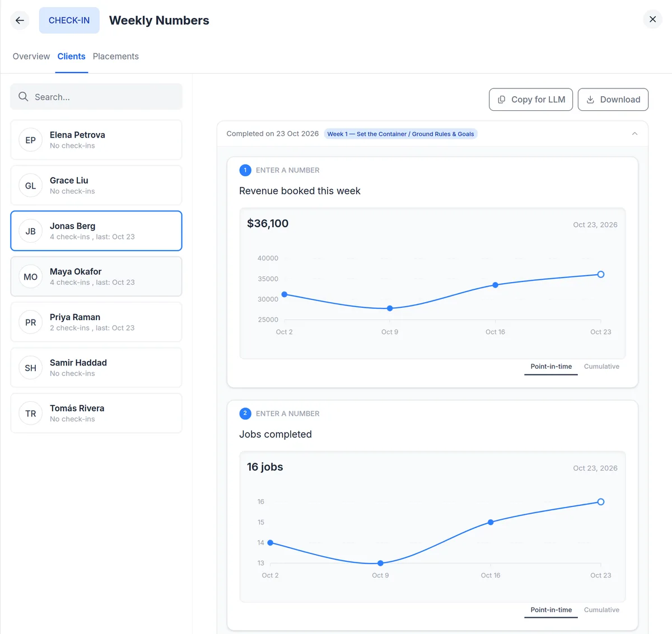Select client Grace Liu
This screenshot has height=634, width=672.
click(x=96, y=185)
